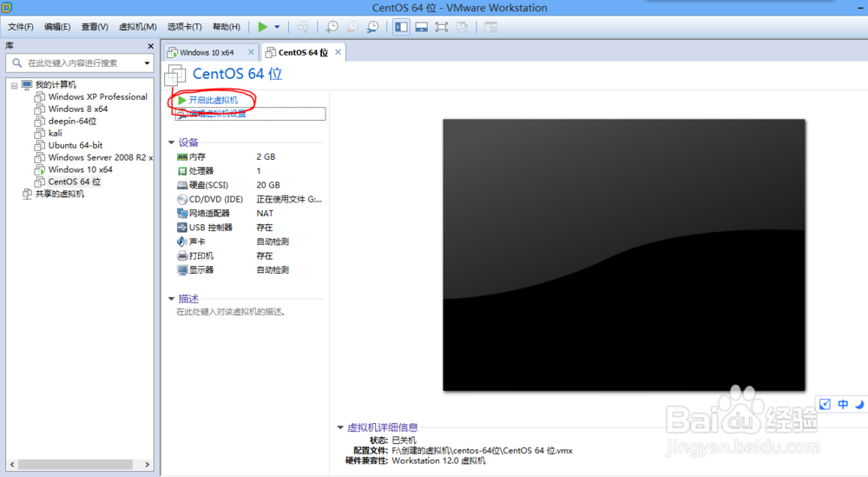Select kali virtual machine in library

55,133
